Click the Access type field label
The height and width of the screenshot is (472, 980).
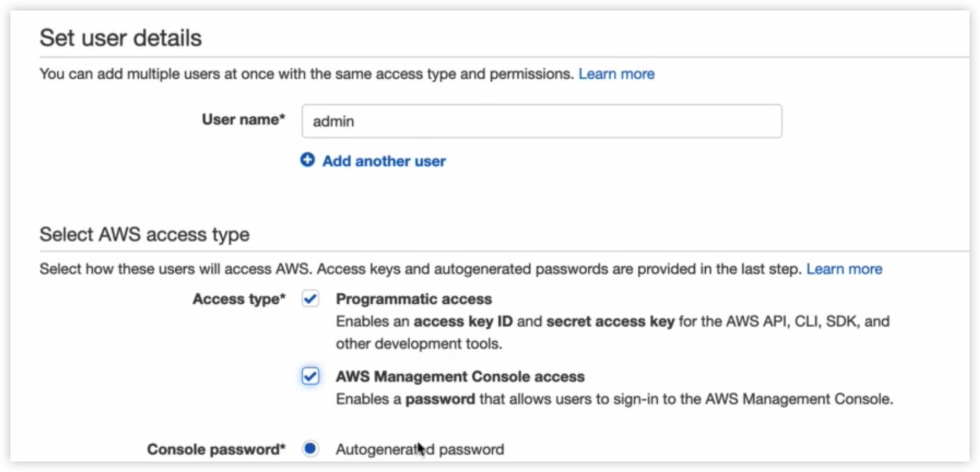coord(239,299)
